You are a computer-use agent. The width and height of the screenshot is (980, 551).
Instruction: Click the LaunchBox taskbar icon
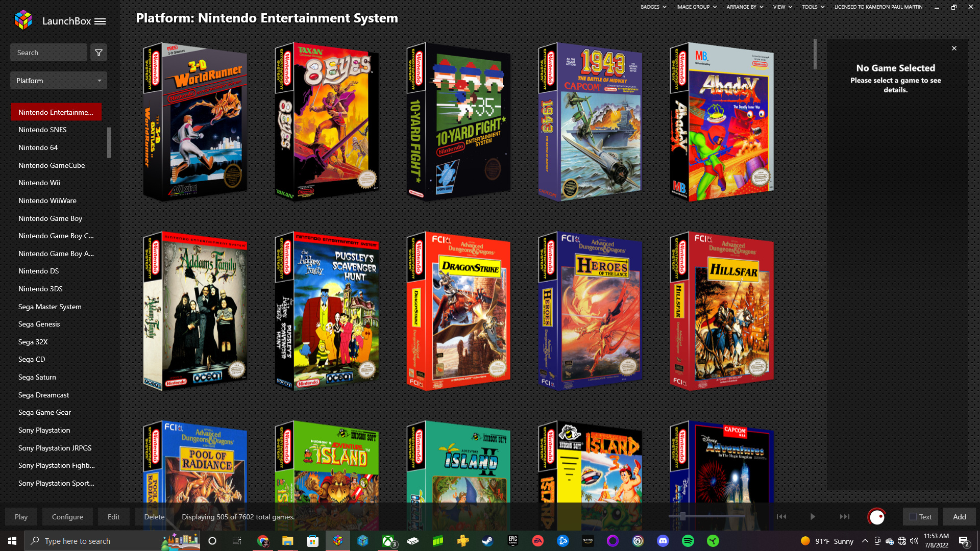pos(338,541)
